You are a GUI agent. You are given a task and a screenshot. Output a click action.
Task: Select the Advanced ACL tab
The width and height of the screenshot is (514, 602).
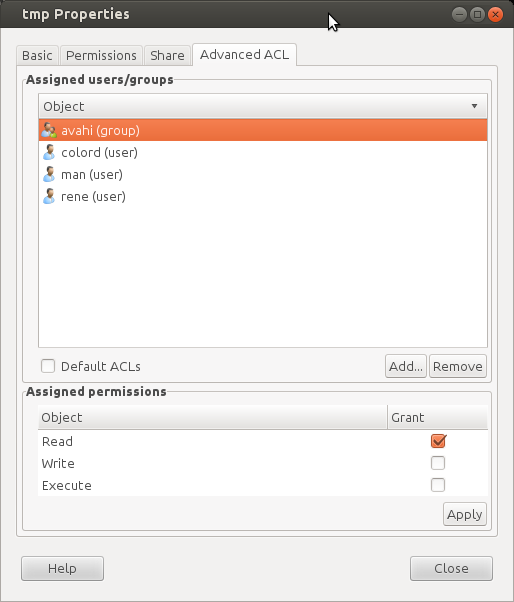click(245, 55)
